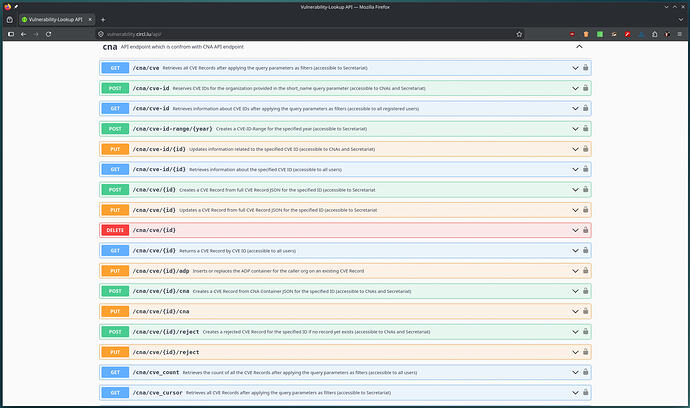
Task: Open authorization lock for /cna/cve-id-range/{year}
Action: coord(585,129)
